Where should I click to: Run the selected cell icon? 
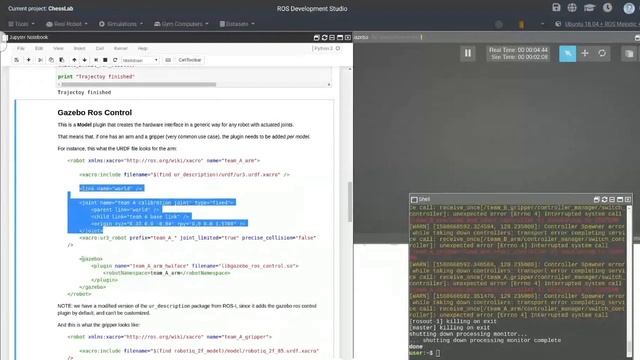click(x=96, y=60)
